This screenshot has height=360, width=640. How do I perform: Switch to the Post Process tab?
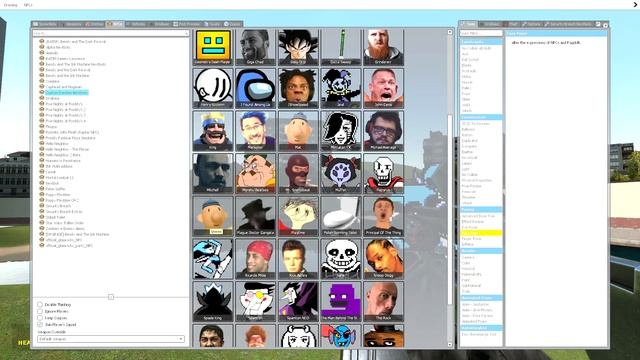[x=187, y=24]
